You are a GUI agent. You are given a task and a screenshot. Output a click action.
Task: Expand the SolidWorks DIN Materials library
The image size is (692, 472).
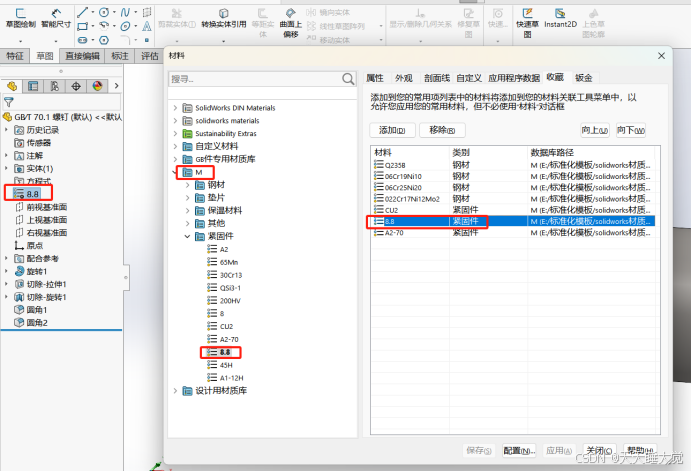[175, 108]
